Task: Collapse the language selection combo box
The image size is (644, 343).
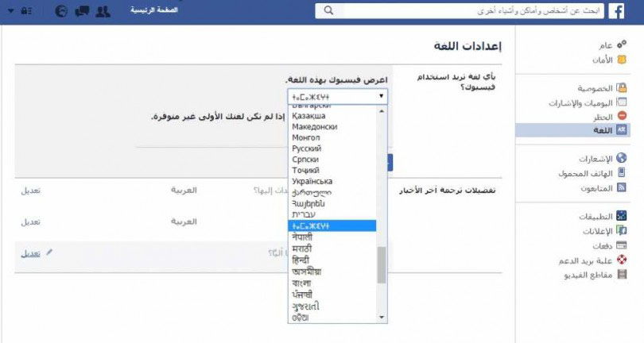Action: tap(338, 96)
